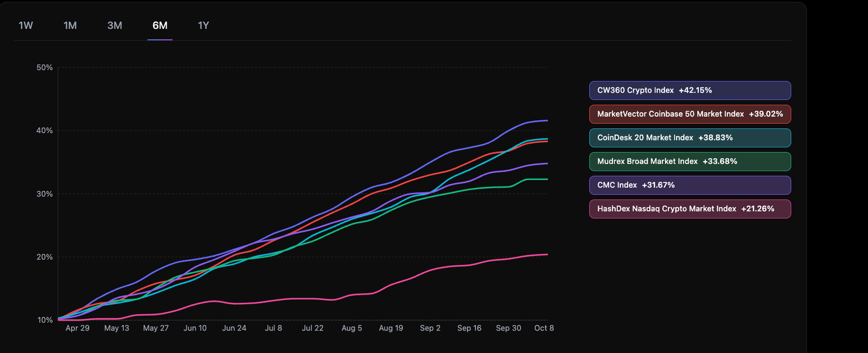868x353 pixels.
Task: Select the Jul 8 x-axis label
Action: click(x=273, y=328)
